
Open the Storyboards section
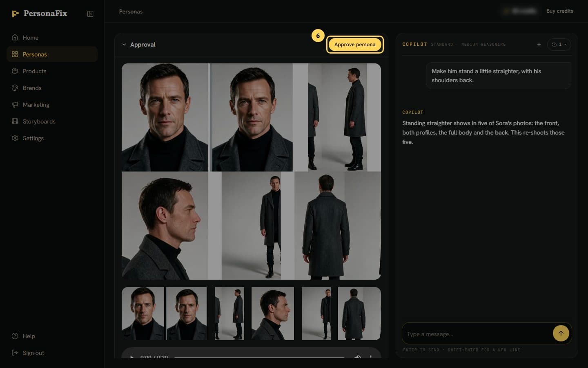pos(52,121)
